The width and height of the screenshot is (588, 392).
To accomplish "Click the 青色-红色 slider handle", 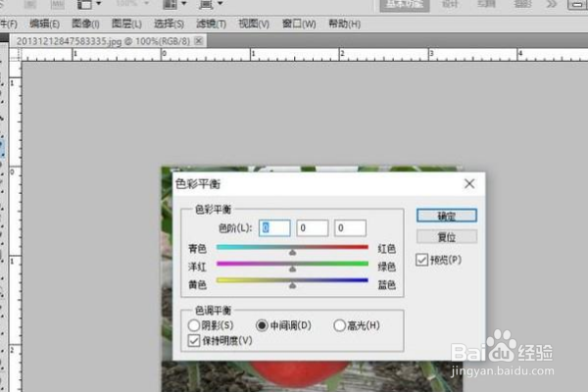I will [x=292, y=253].
